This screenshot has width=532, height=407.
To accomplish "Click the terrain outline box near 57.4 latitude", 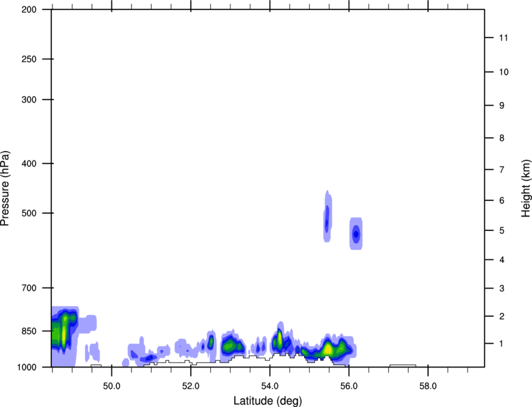I will (402, 366).
